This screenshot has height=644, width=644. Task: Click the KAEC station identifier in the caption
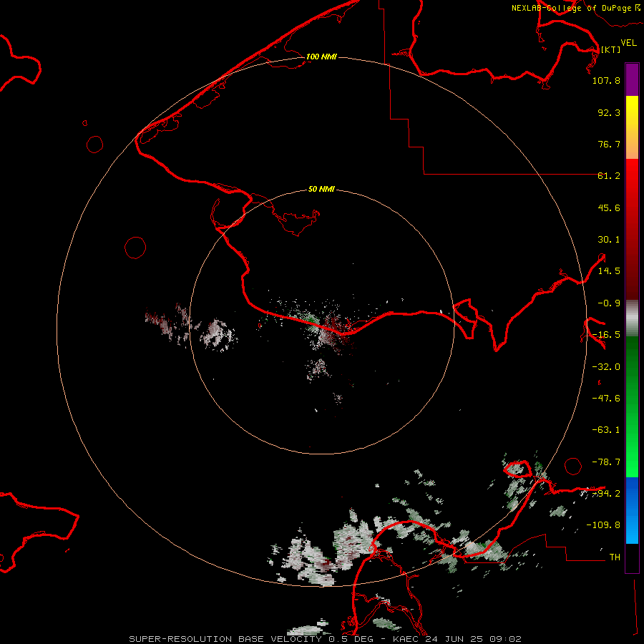pyautogui.click(x=406, y=639)
